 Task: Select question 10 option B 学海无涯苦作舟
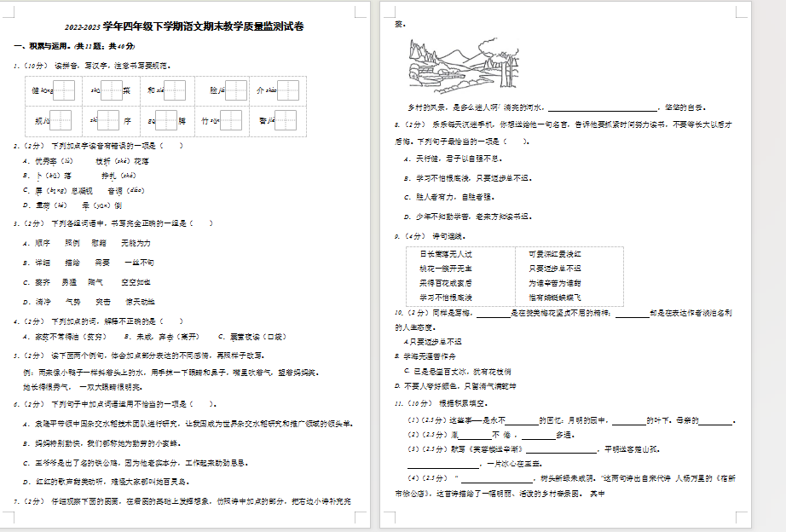coord(425,356)
